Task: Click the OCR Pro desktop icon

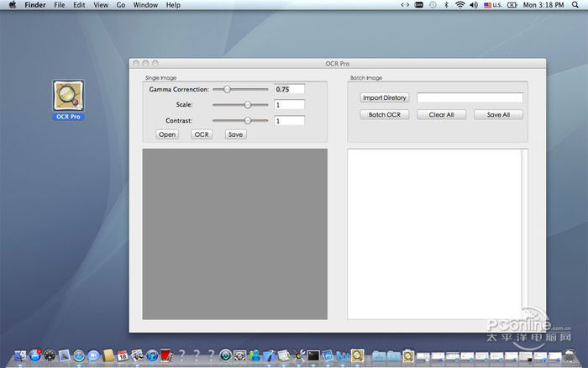Action: 67,97
